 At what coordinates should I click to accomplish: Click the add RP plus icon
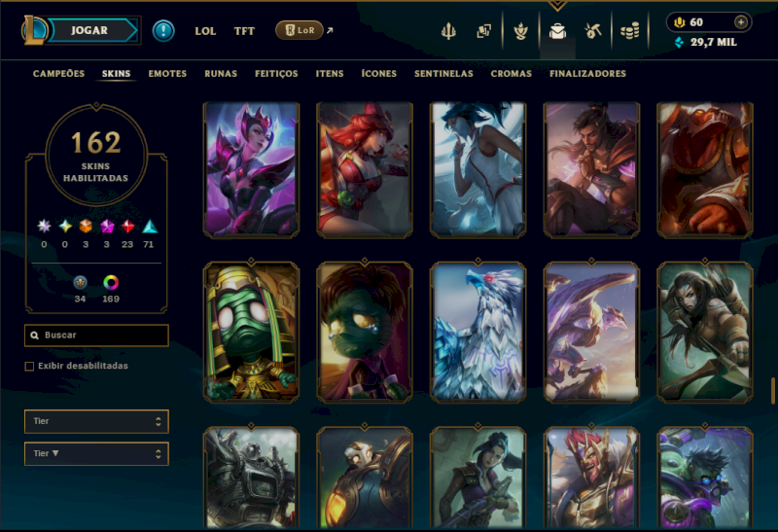741,21
